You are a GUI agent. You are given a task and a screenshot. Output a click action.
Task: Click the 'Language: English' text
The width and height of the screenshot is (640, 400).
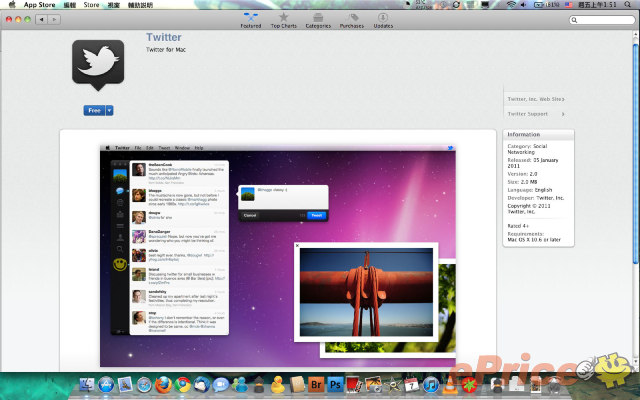[529, 190]
